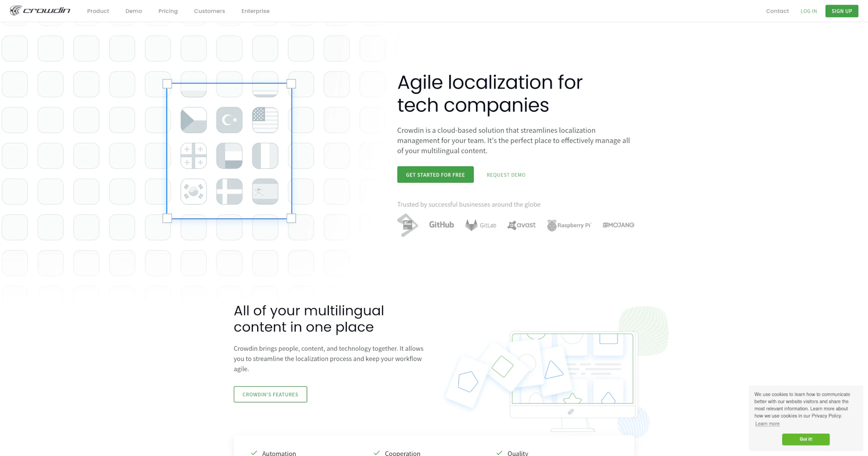Click the Request Demo link
868x456 pixels.
506,175
